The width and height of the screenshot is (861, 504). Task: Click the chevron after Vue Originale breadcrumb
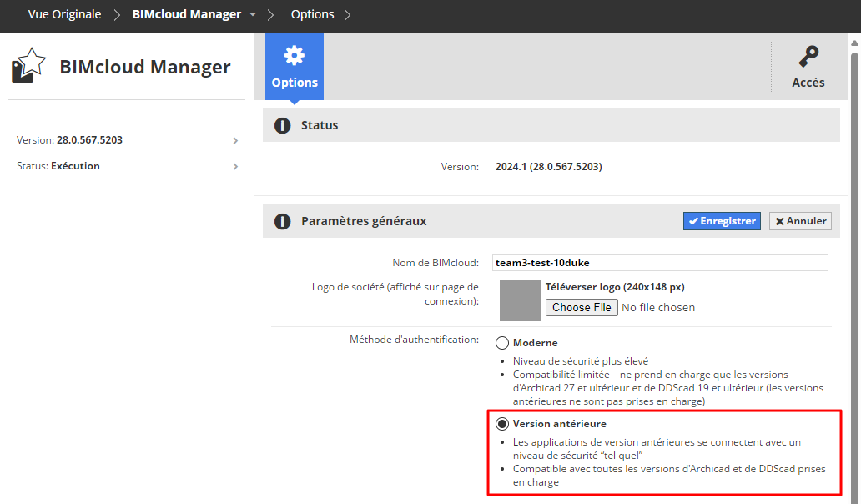click(x=117, y=15)
